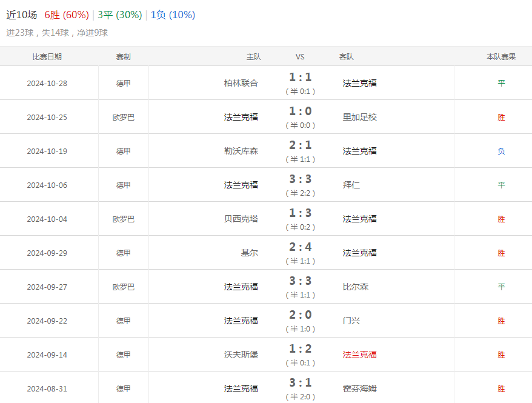Click 欧罗巴 in the 2024-09-27 row
This screenshot has height=403, width=532.
[124, 287]
